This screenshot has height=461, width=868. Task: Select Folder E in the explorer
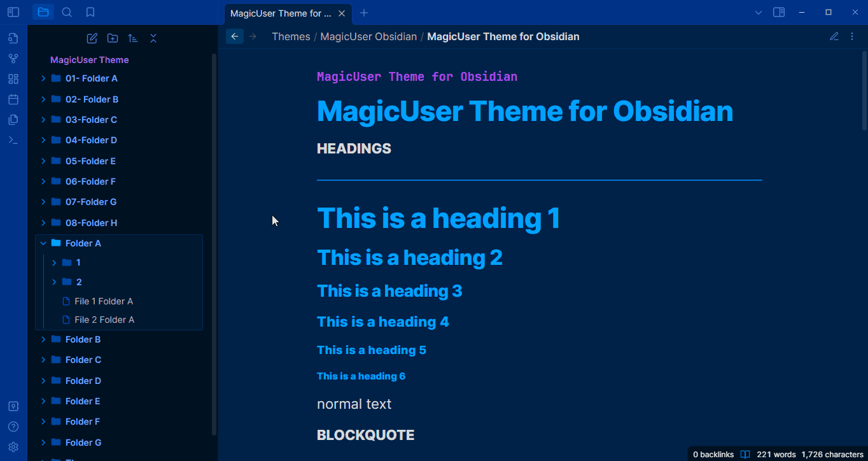(119, 401)
